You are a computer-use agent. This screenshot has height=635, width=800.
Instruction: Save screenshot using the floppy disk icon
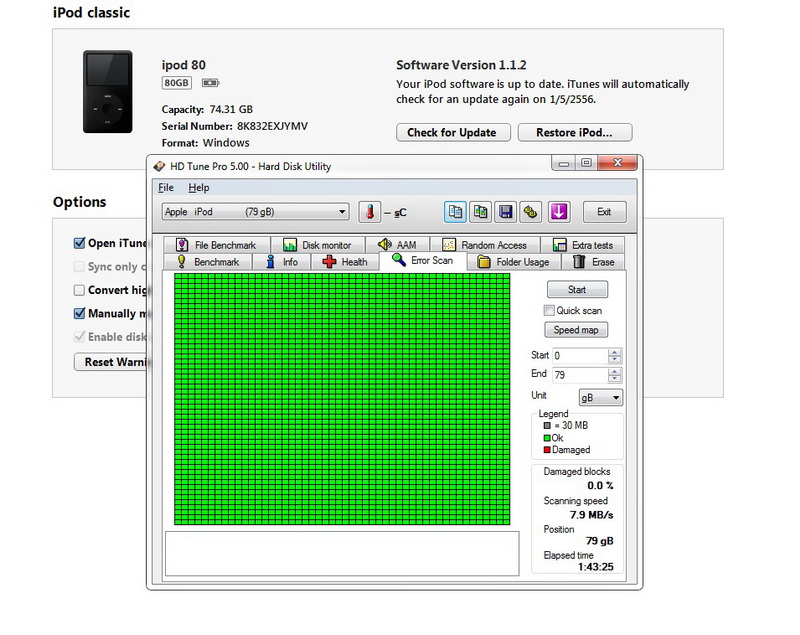click(505, 212)
